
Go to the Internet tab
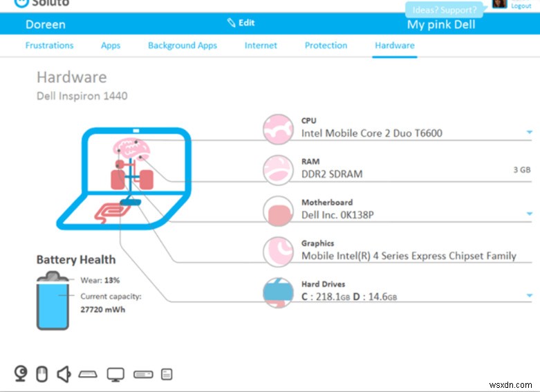click(x=261, y=46)
